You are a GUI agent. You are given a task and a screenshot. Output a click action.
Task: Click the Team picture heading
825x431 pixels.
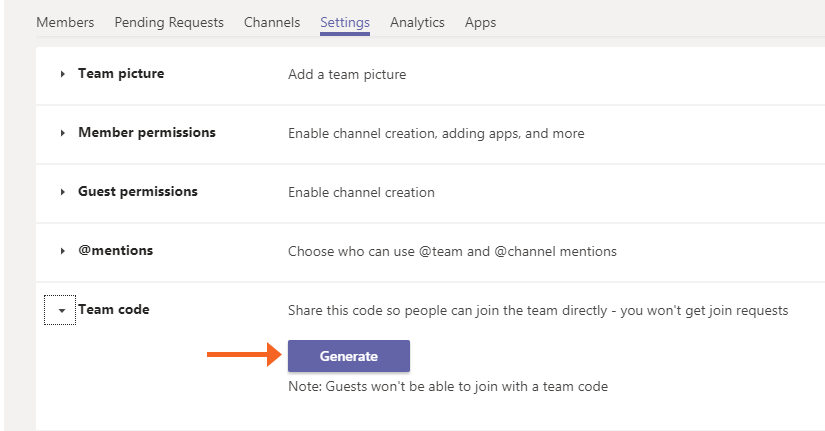pyautogui.click(x=121, y=73)
